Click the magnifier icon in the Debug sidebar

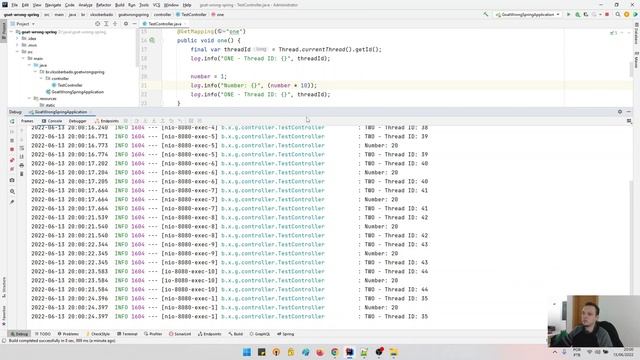[12, 191]
